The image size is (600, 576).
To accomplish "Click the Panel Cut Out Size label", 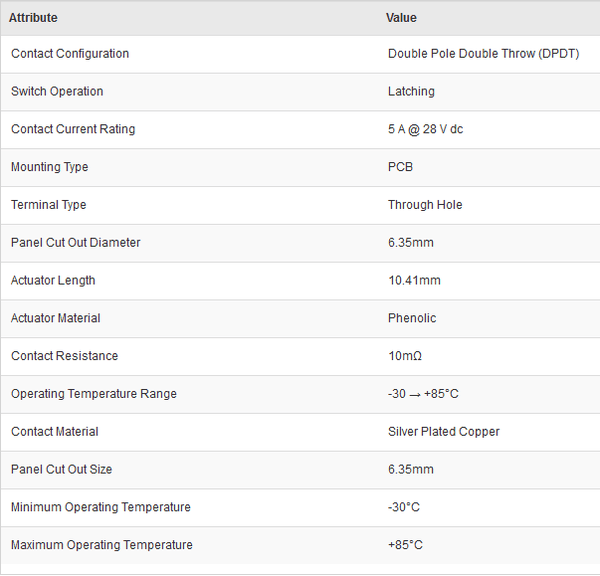I will (x=62, y=470).
